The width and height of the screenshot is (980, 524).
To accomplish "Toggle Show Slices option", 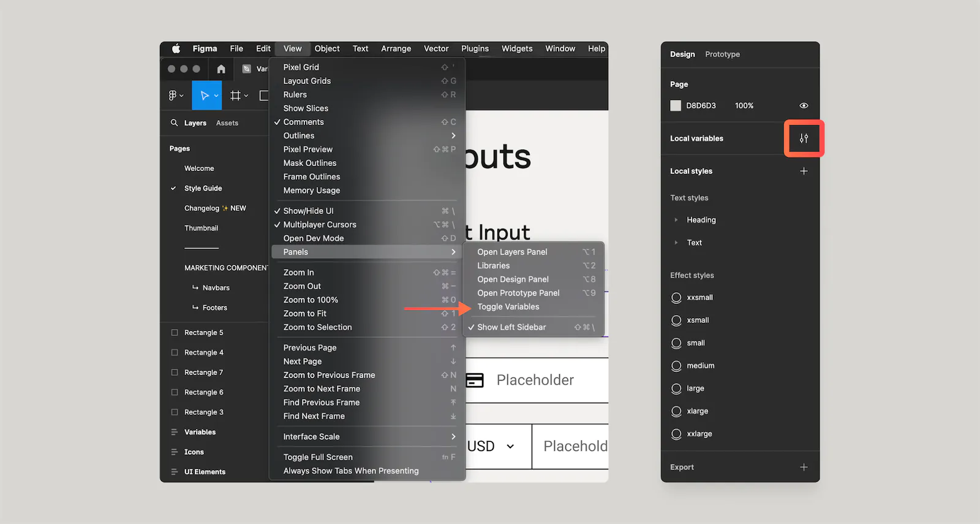I will [367, 108].
